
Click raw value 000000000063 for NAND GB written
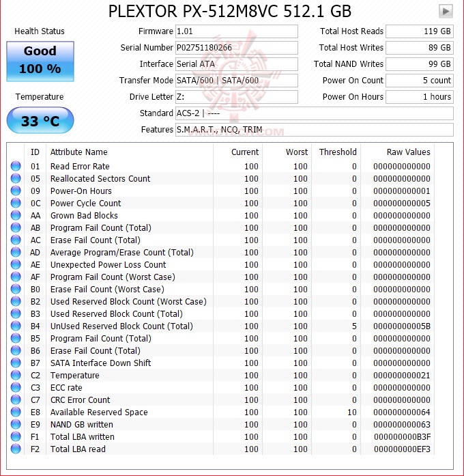tap(402, 424)
